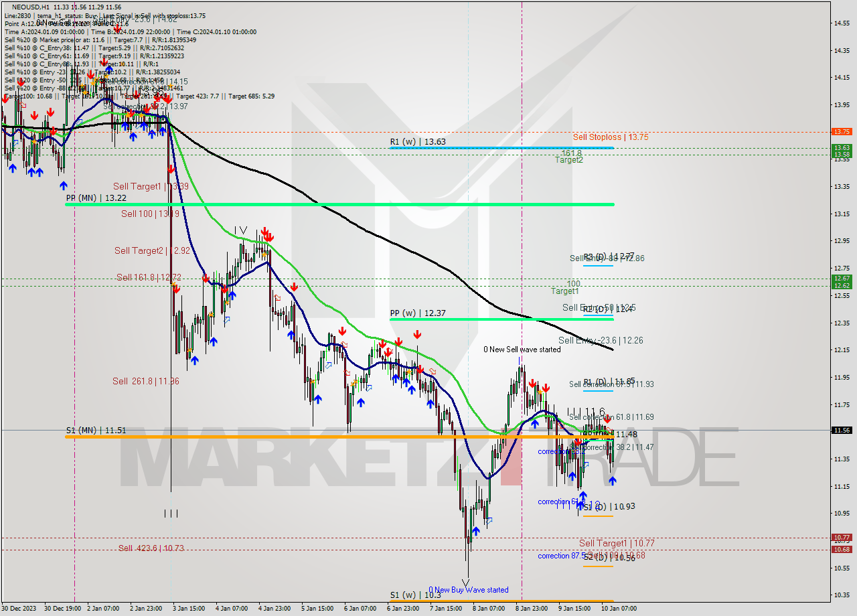Click the '6 Jan 07:00' time axis label
This screenshot has height=616, width=857.
point(360,609)
